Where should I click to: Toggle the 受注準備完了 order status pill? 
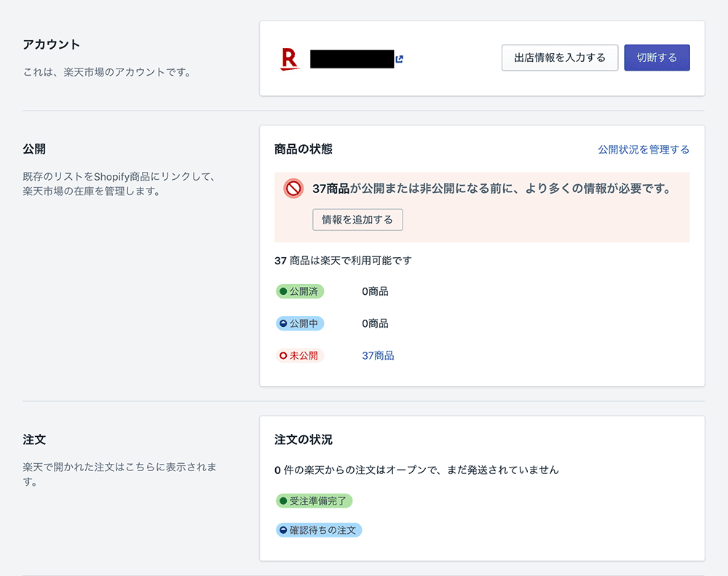point(314,501)
